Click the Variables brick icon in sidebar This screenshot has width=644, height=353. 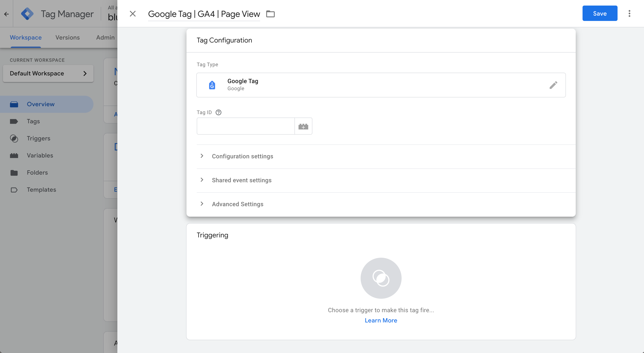pyautogui.click(x=14, y=156)
